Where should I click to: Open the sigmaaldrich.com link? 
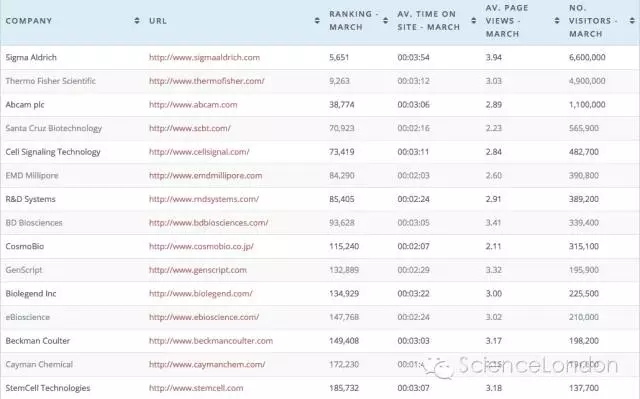click(204, 58)
